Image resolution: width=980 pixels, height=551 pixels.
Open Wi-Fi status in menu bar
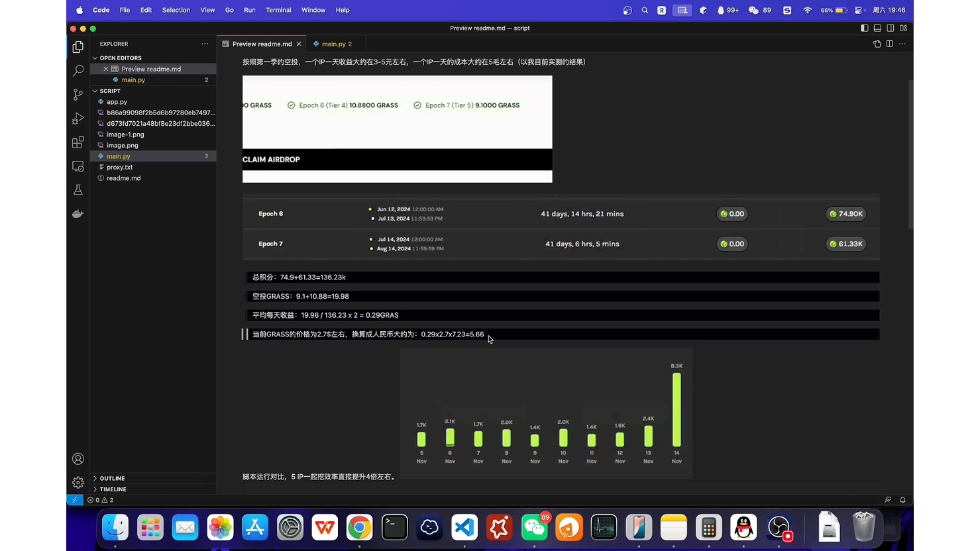(x=807, y=10)
